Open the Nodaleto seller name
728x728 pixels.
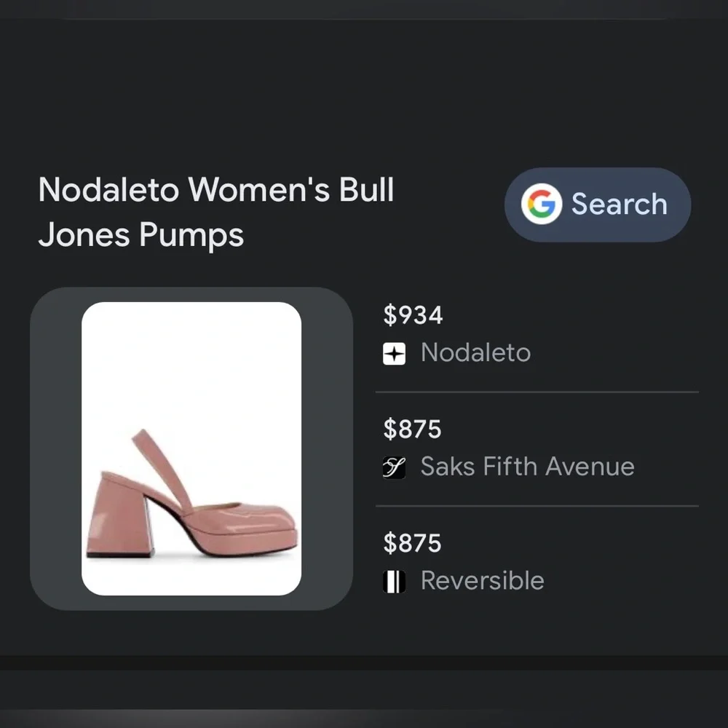(x=475, y=353)
